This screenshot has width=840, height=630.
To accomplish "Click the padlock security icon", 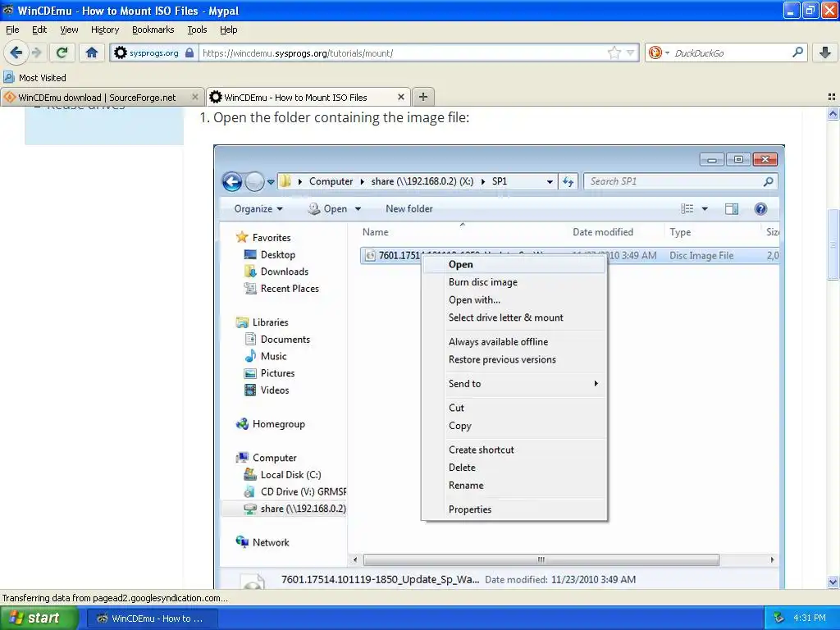I will (189, 52).
